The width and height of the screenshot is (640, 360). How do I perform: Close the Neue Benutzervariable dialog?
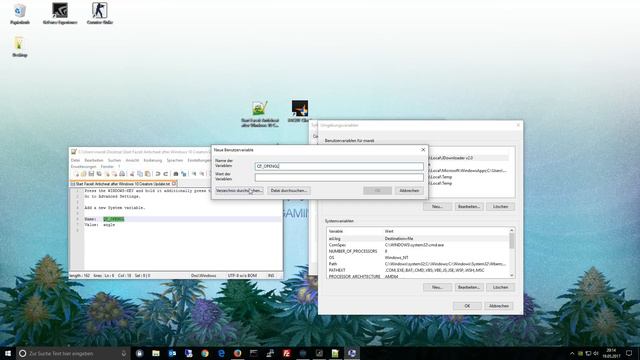(423, 150)
